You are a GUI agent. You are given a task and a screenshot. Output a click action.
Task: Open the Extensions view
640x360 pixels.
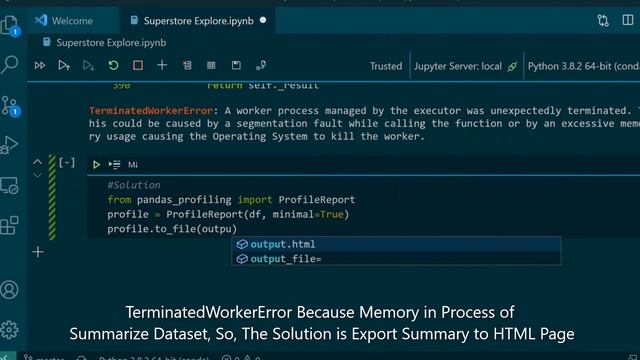coord(10,225)
